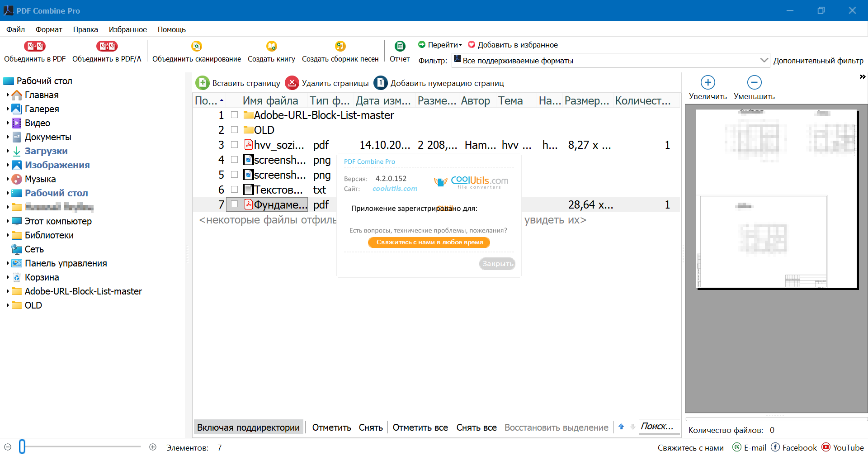Check the box for the Текстов txt file
The height and width of the screenshot is (456, 868).
click(234, 190)
